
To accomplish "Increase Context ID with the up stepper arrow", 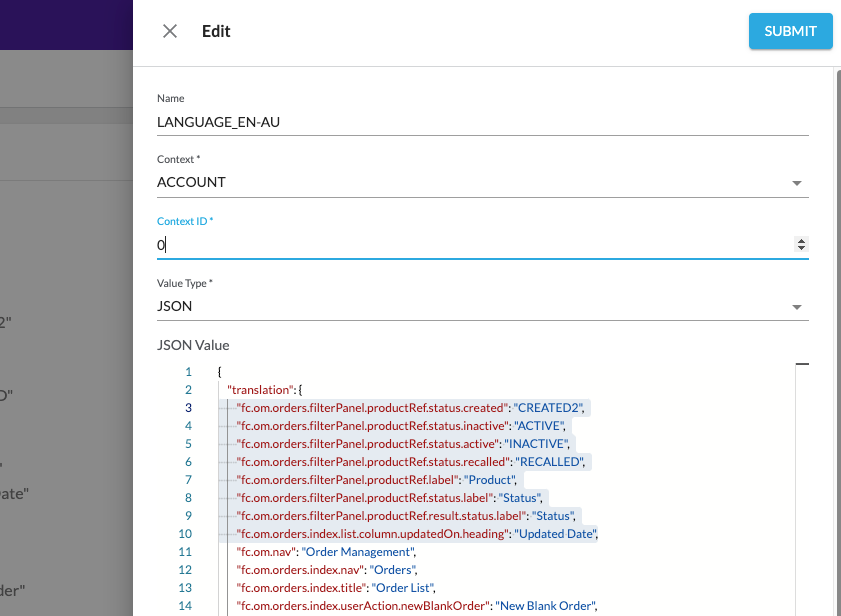I will pyautogui.click(x=800, y=240).
